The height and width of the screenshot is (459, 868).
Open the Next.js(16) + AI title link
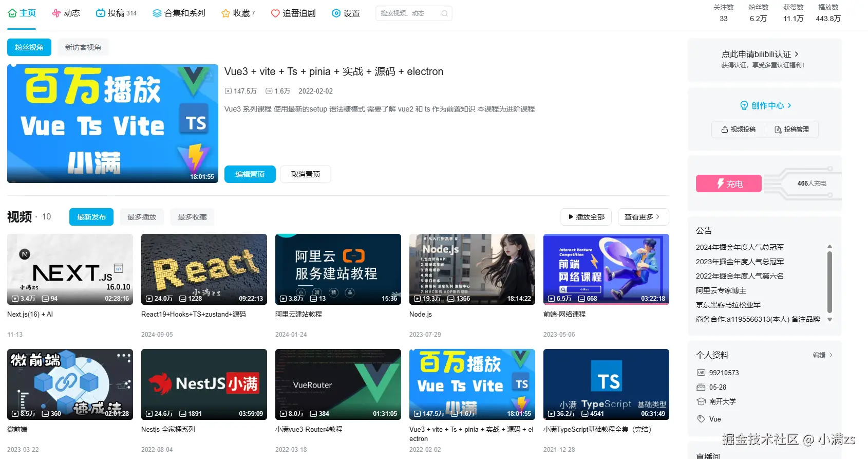pyautogui.click(x=30, y=314)
